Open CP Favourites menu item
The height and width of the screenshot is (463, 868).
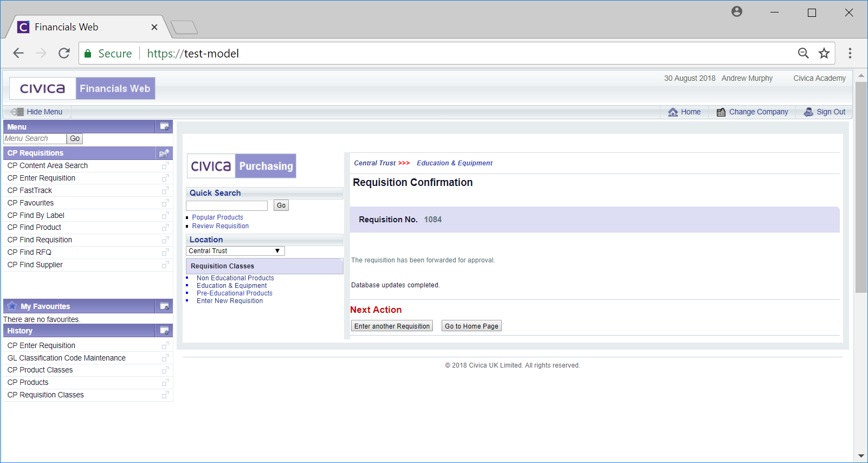30,203
